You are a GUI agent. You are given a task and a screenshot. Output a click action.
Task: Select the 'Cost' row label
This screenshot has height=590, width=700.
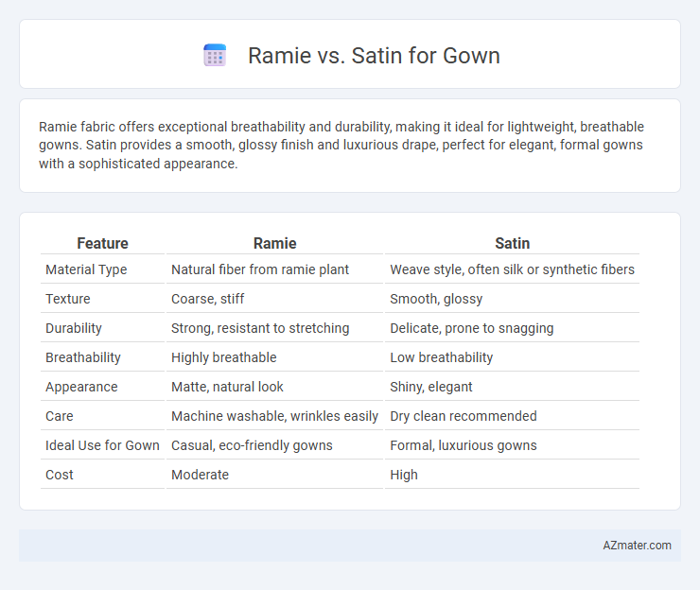pos(59,475)
